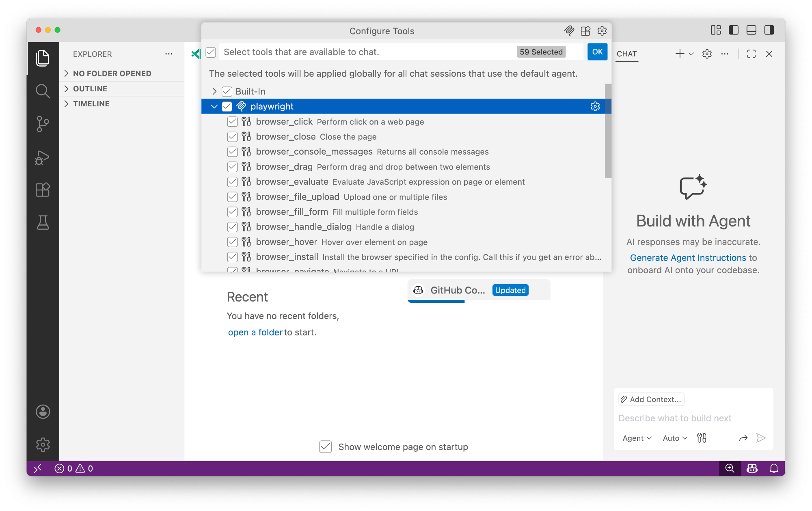Open the Copilot status bar icon

(752, 468)
